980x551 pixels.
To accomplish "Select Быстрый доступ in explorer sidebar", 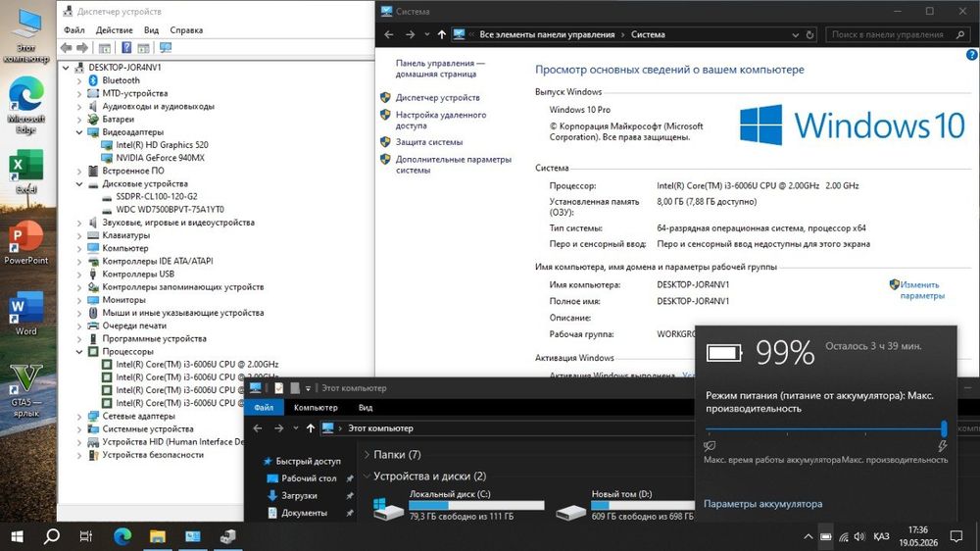I will coord(308,461).
